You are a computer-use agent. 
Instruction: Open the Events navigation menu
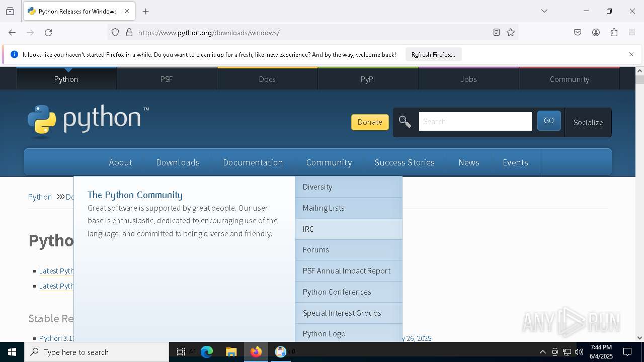[515, 162]
